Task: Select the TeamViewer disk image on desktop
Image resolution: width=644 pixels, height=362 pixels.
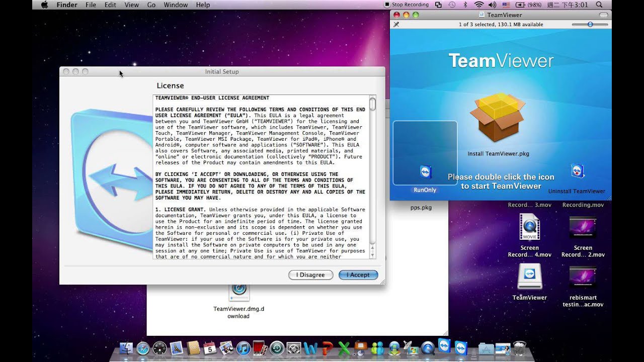Action: click(x=530, y=277)
